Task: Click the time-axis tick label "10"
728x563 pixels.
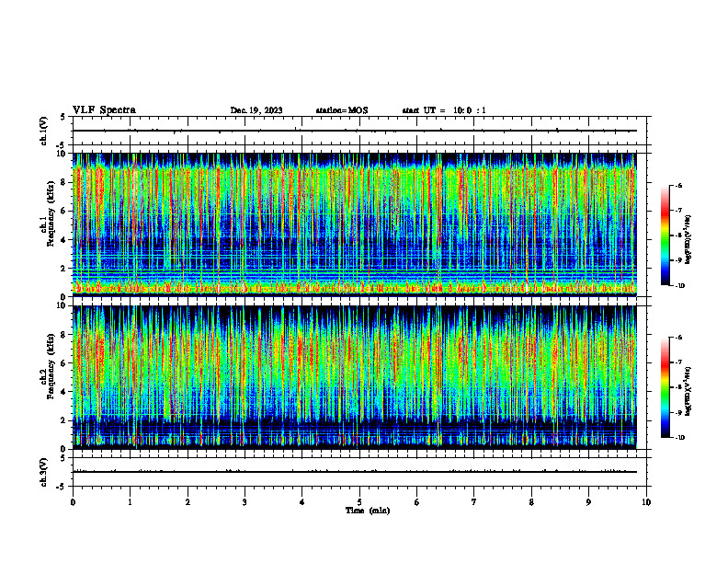Action: click(646, 502)
